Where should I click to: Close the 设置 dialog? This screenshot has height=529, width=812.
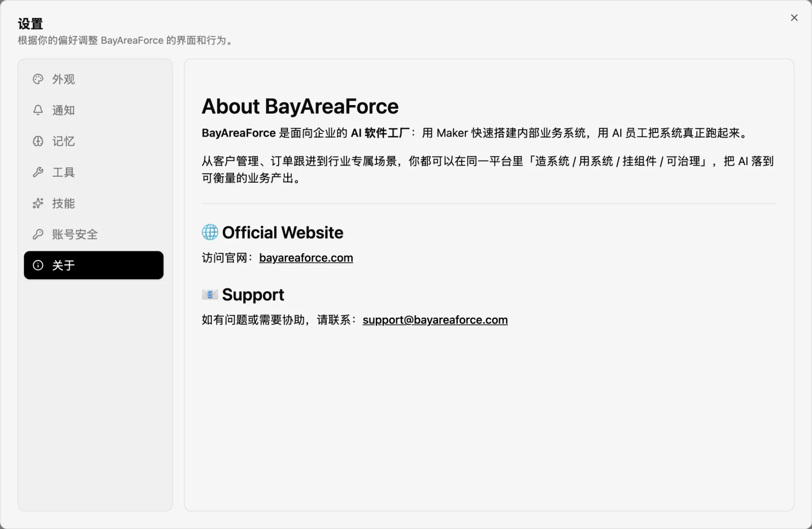point(794,18)
